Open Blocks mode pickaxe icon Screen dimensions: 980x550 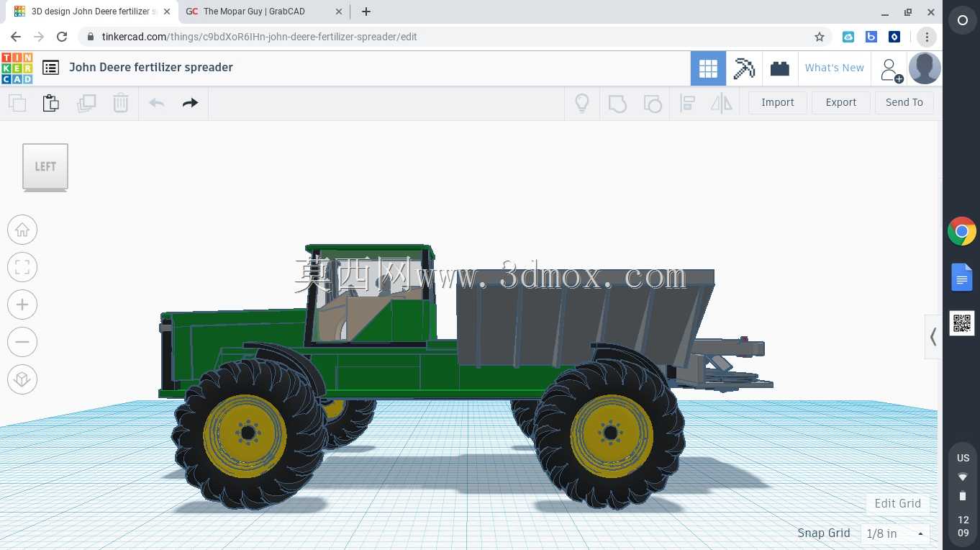744,68
